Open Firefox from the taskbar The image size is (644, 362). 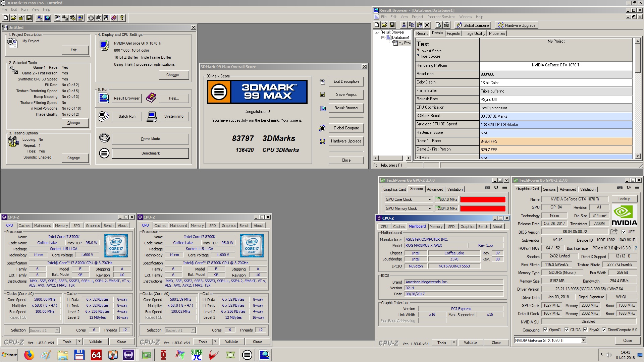(x=29, y=355)
